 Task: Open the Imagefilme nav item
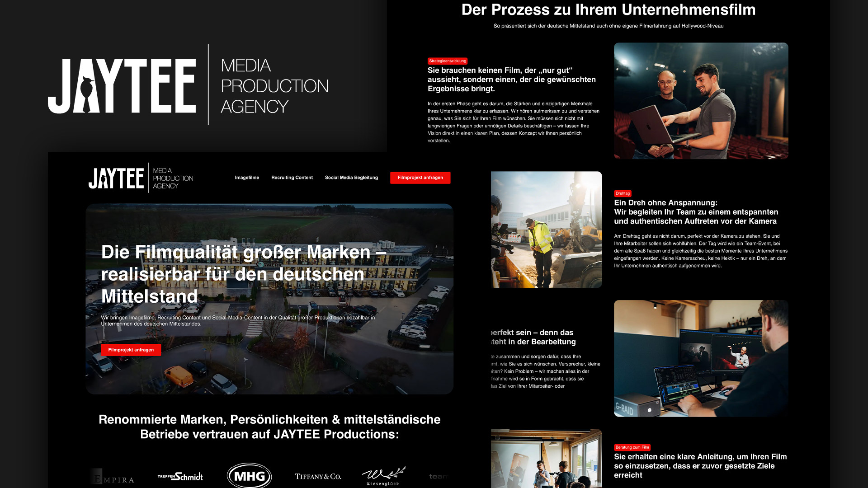pyautogui.click(x=247, y=178)
